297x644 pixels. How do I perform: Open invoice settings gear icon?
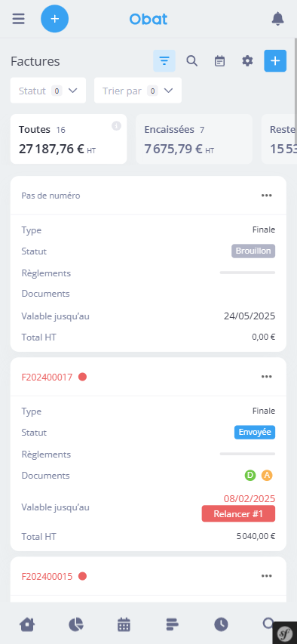[x=247, y=61]
